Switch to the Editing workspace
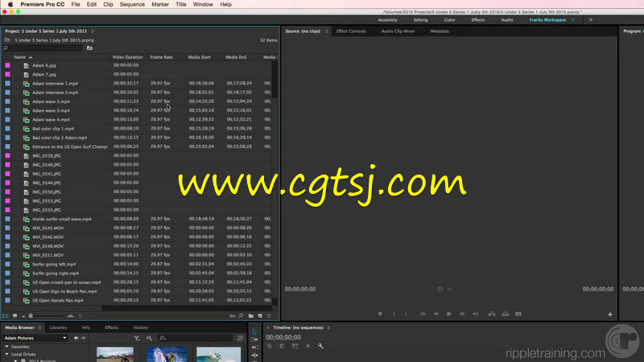Viewport: 644px width, 362px height. [420, 19]
